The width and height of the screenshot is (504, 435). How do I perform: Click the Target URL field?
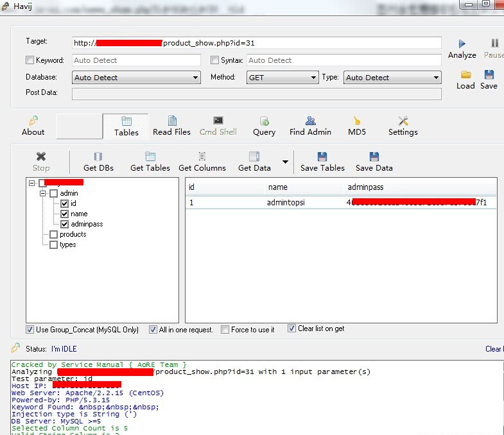[257, 43]
